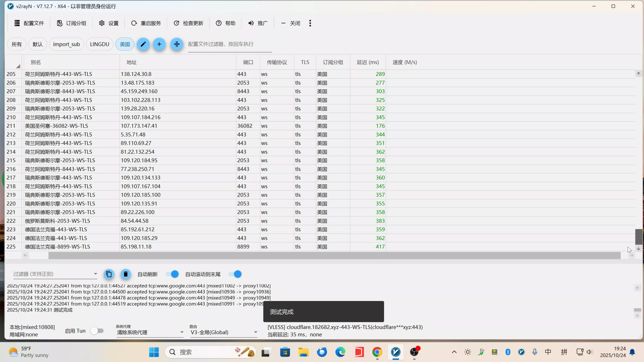Viewport: 644px width, 362px height.
Task: Check for updates
Action: point(188,23)
